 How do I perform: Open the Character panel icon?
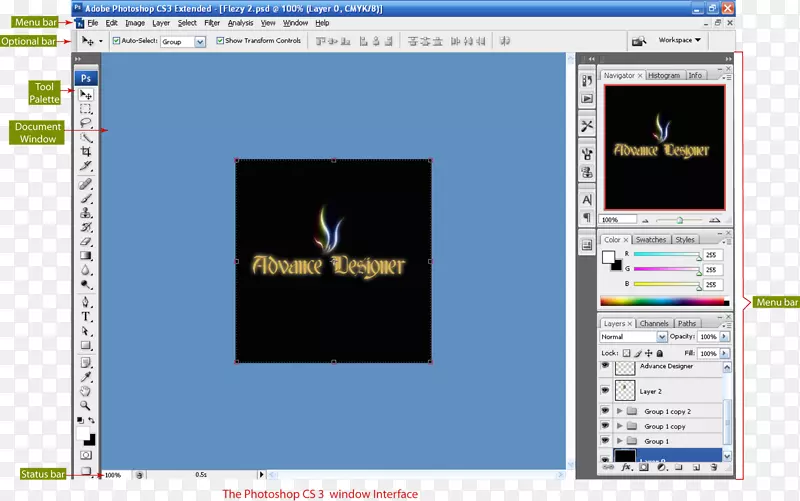(587, 199)
